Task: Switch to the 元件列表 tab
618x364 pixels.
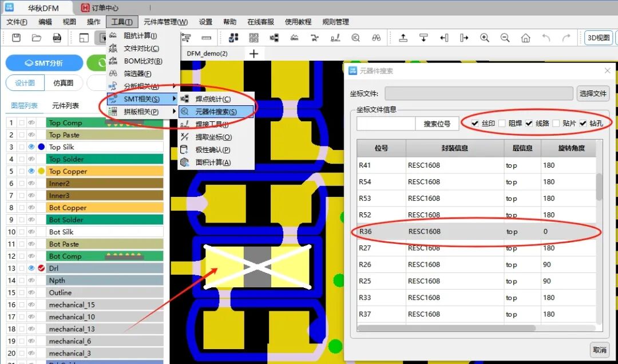Action: 65,105
